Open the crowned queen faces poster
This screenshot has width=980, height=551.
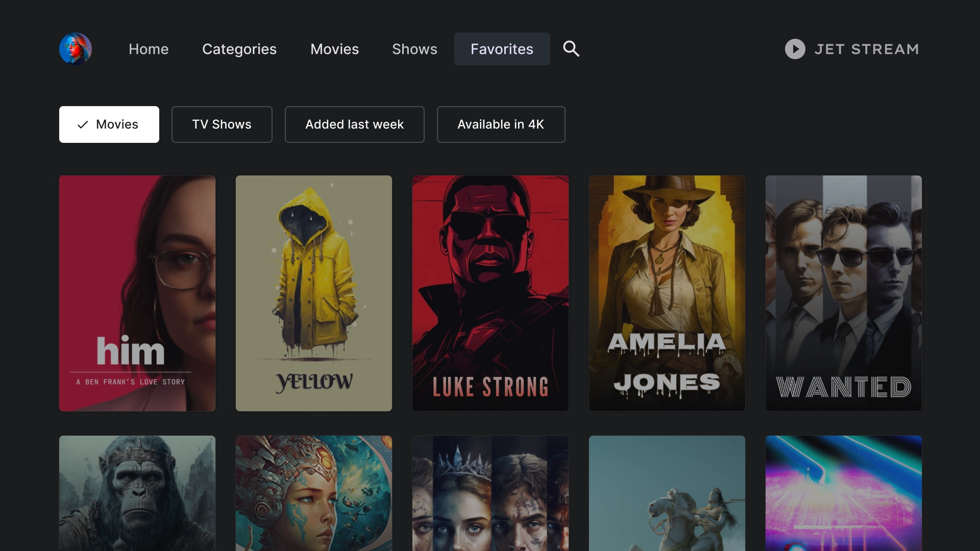(x=491, y=493)
